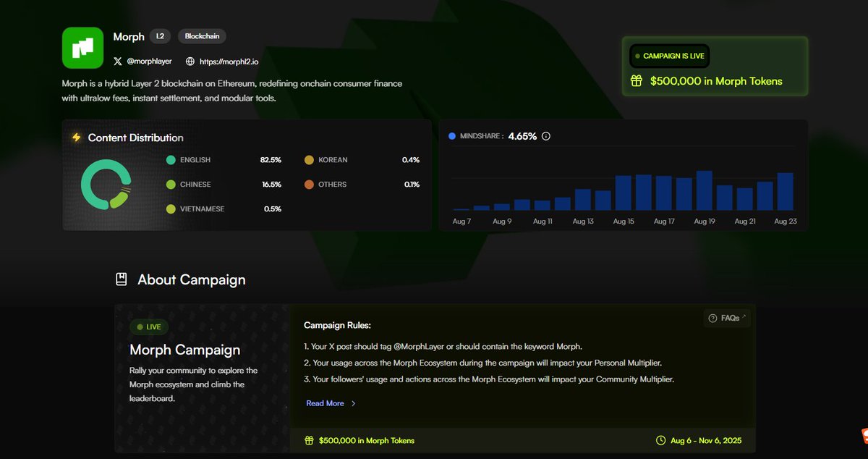Click the mindshare bar for Aug 15
The height and width of the screenshot is (459, 868).
(624, 193)
